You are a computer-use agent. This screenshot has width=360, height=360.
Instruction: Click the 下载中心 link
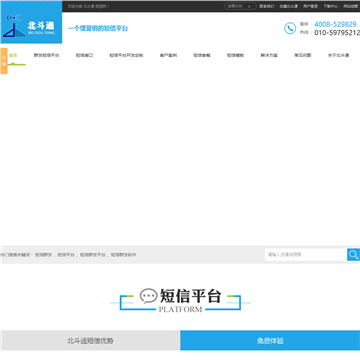coord(330,6)
